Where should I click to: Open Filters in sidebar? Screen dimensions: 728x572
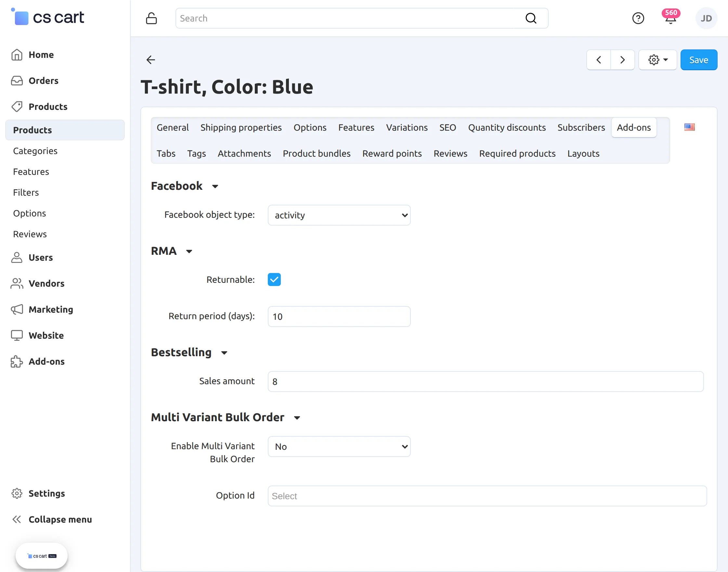(26, 192)
